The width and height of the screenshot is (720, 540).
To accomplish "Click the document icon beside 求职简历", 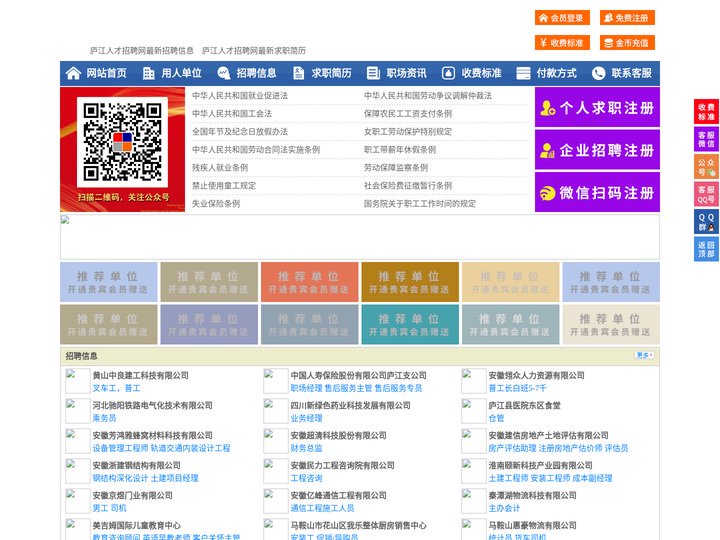I will 298,73.
